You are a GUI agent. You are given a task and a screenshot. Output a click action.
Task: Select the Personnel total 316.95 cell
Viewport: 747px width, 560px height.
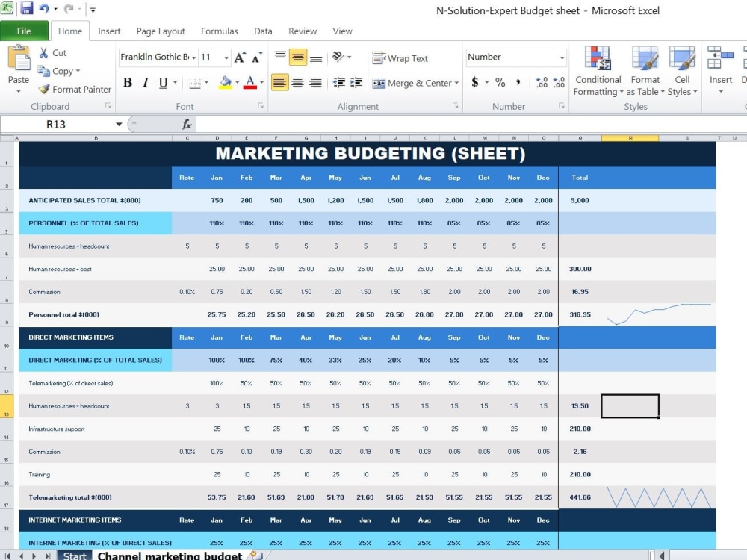[x=580, y=315]
